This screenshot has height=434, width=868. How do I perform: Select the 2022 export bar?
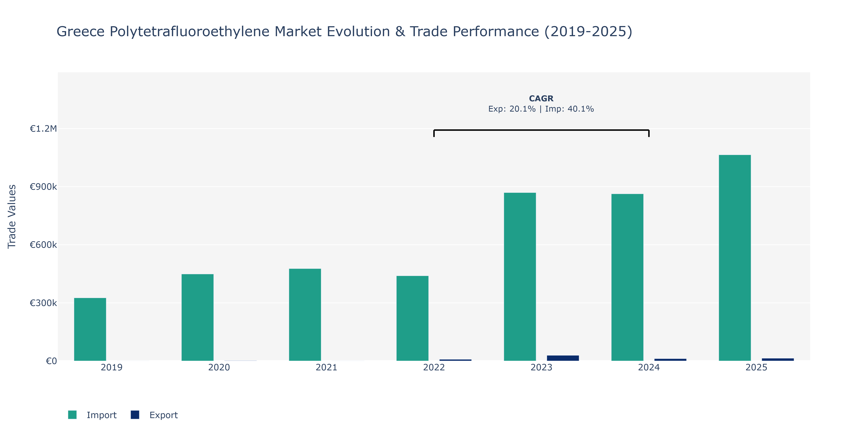tap(455, 360)
